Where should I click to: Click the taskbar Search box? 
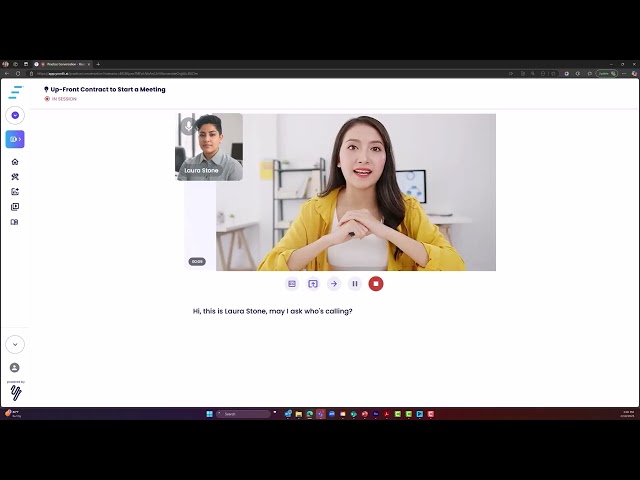243,414
